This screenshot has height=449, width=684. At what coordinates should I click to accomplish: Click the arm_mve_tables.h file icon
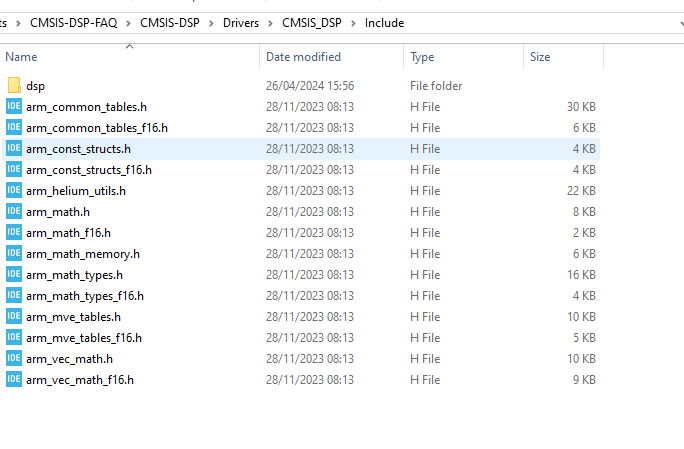pyautogui.click(x=14, y=316)
